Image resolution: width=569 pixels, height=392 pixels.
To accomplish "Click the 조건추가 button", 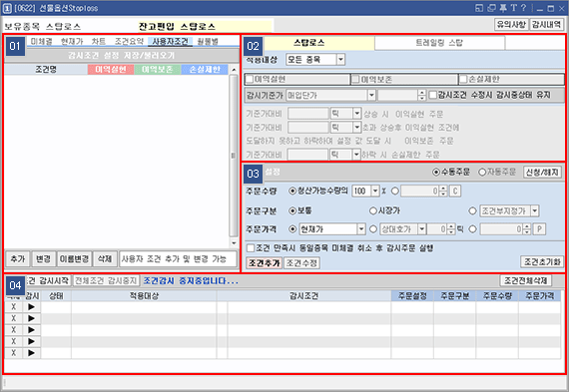I will [x=265, y=263].
